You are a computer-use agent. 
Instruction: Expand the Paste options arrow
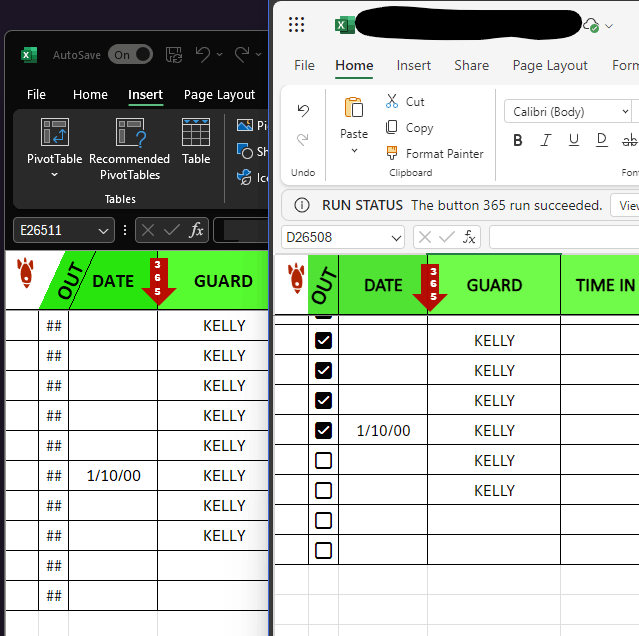point(354,150)
